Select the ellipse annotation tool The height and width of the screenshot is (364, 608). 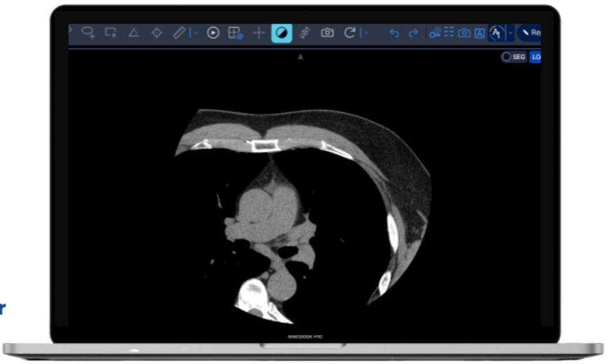(89, 33)
